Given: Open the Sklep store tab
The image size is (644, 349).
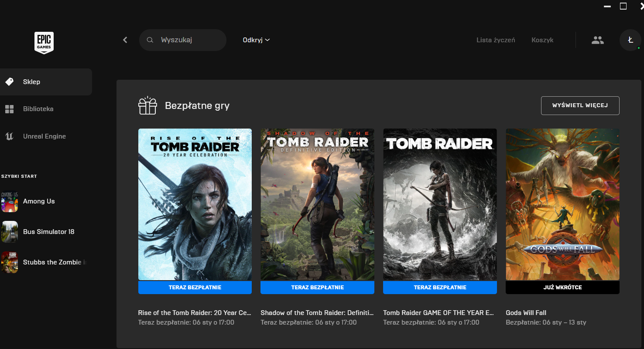Looking at the screenshot, I should click(x=31, y=82).
